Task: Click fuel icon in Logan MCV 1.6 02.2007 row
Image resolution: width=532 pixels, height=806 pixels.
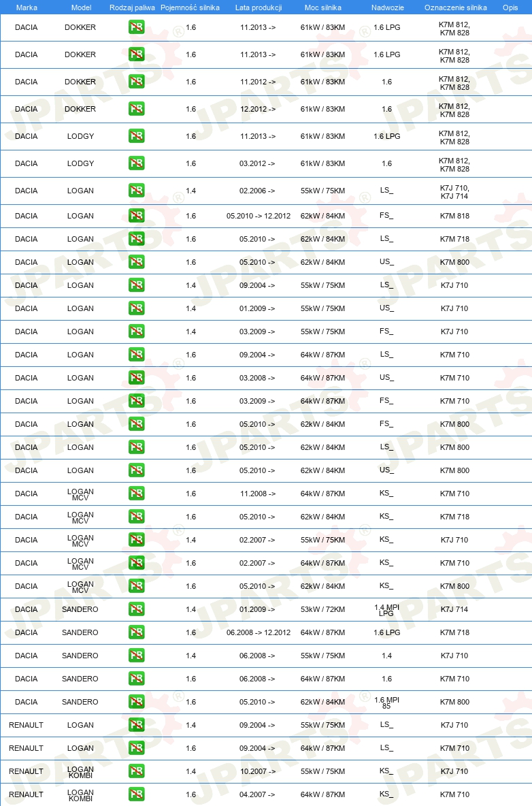Action: (x=137, y=562)
